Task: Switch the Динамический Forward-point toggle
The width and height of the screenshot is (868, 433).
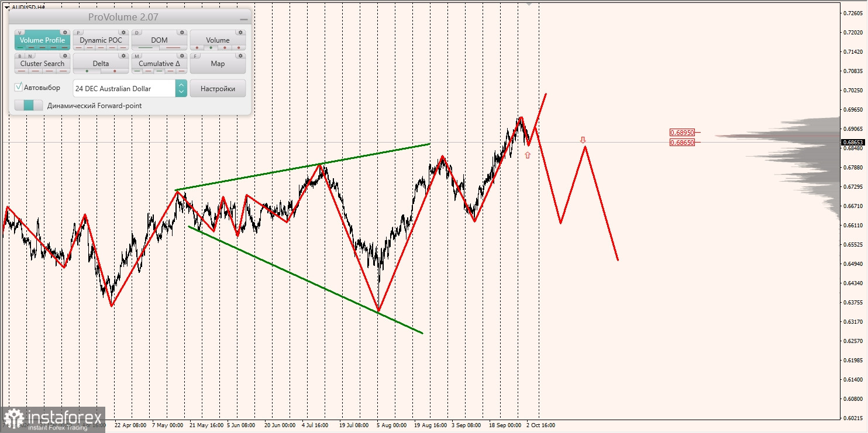Action: [29, 105]
